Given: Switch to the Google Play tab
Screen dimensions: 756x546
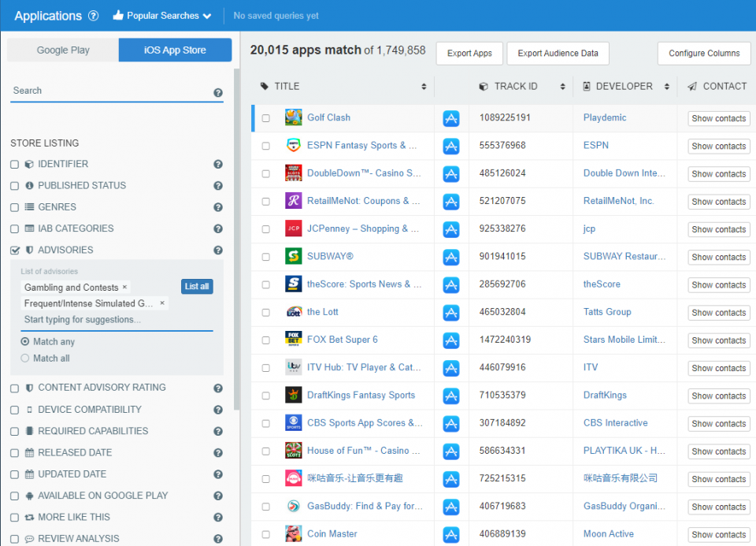Looking at the screenshot, I should tap(63, 50).
